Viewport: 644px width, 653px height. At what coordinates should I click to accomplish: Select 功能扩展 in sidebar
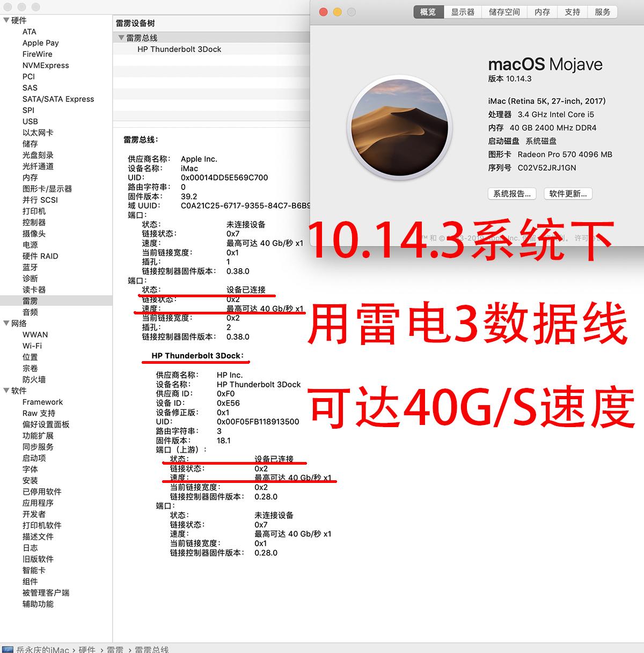38,436
